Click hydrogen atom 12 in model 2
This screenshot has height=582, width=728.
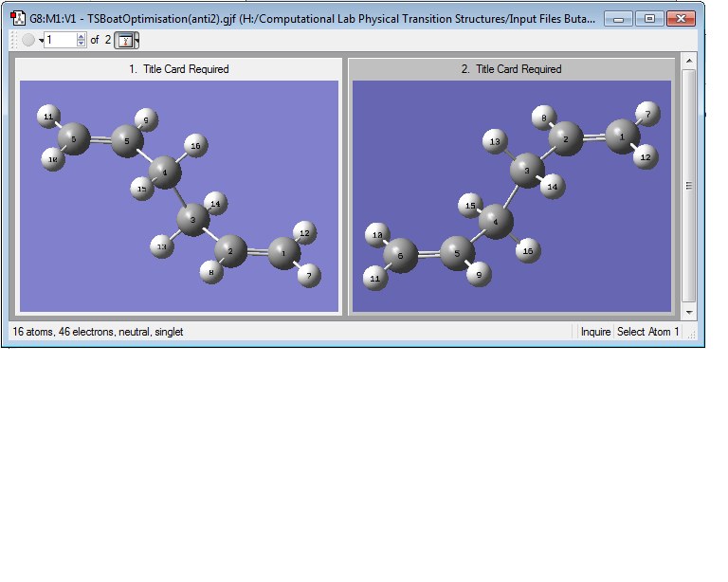pos(646,156)
